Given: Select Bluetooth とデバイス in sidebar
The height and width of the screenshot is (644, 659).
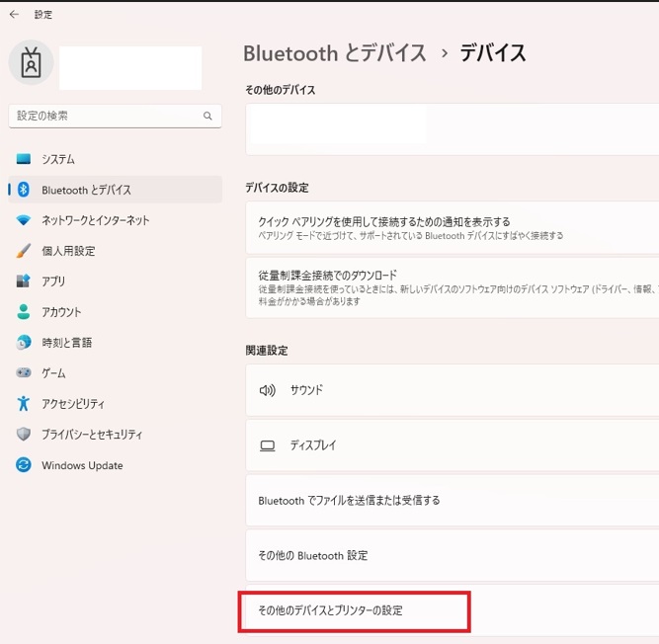Looking at the screenshot, I should 116,190.
